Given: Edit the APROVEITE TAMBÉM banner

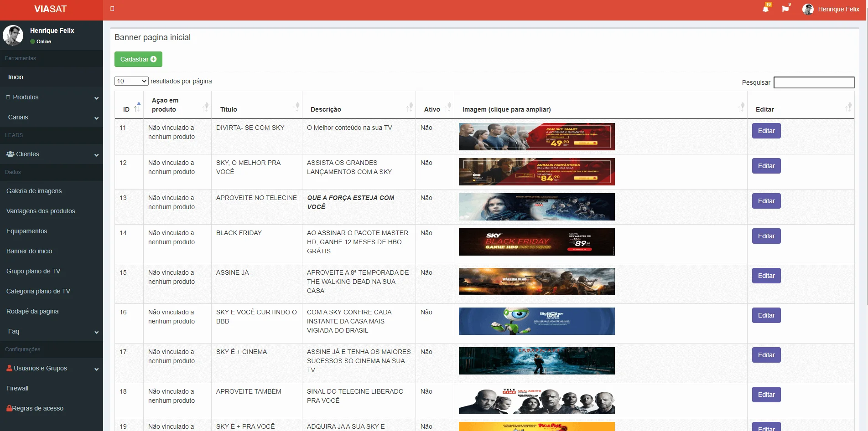Looking at the screenshot, I should [766, 395].
